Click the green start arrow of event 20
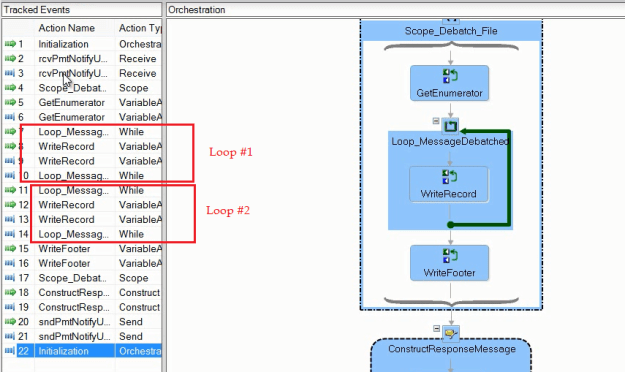The image size is (625, 372). point(10,321)
